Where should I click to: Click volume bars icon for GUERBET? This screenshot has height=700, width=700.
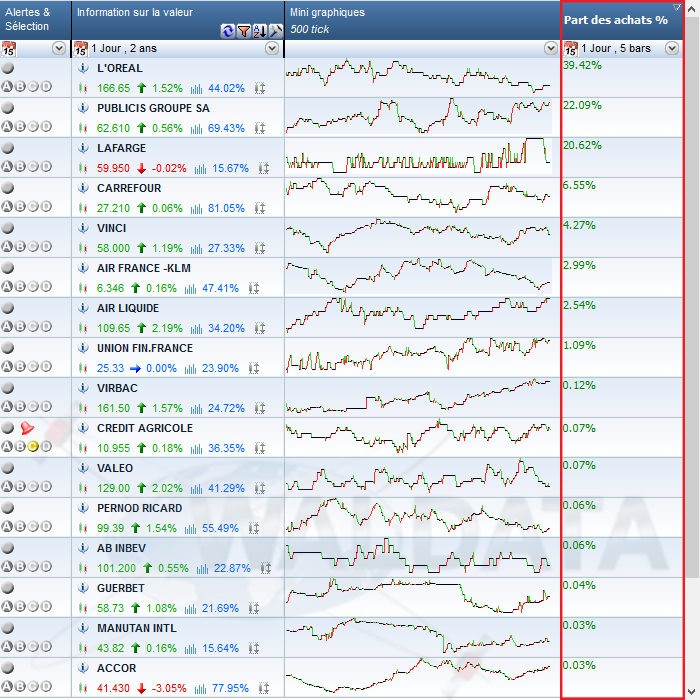point(190,608)
